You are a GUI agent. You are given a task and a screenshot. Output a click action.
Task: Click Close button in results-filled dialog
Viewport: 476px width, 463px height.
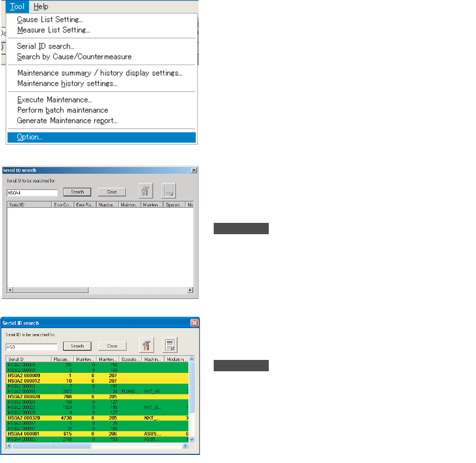click(112, 346)
